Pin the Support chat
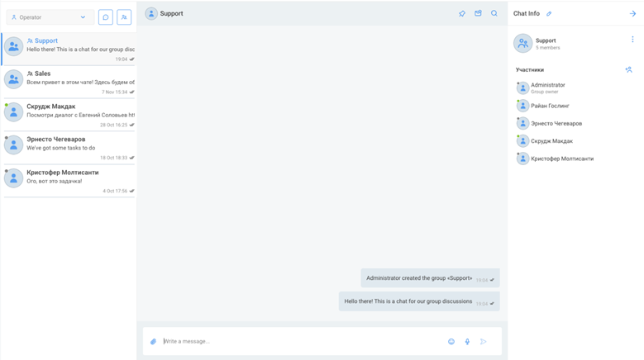The image size is (644, 360). [x=462, y=13]
